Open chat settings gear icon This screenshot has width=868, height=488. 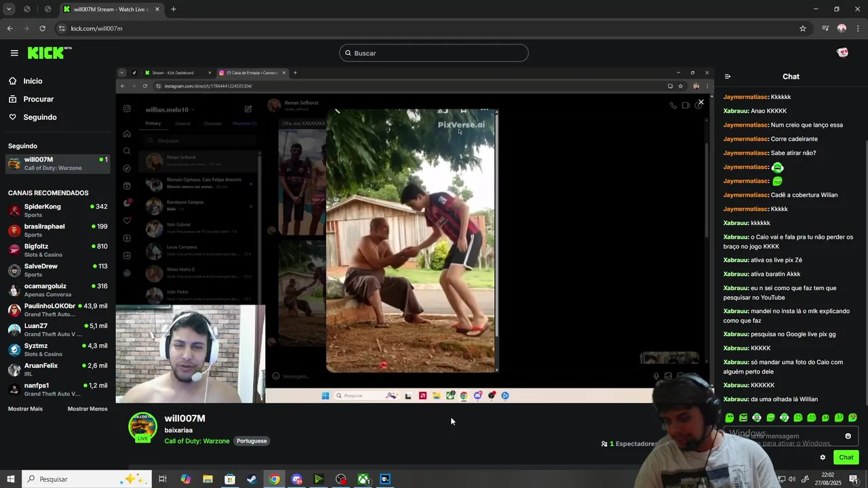click(823, 457)
